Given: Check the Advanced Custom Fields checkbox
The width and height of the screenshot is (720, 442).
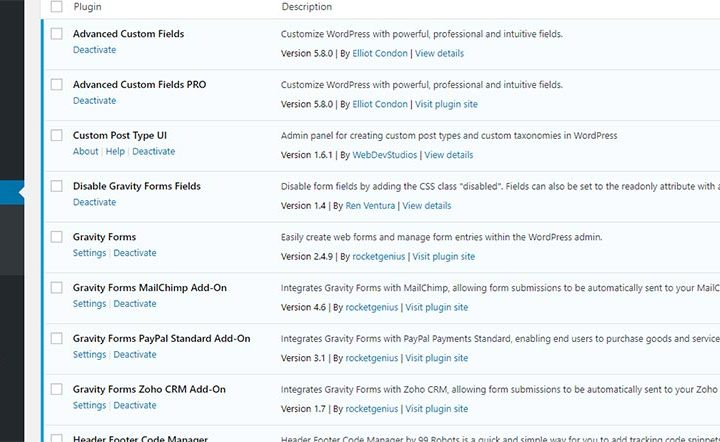Looking at the screenshot, I should [x=56, y=34].
